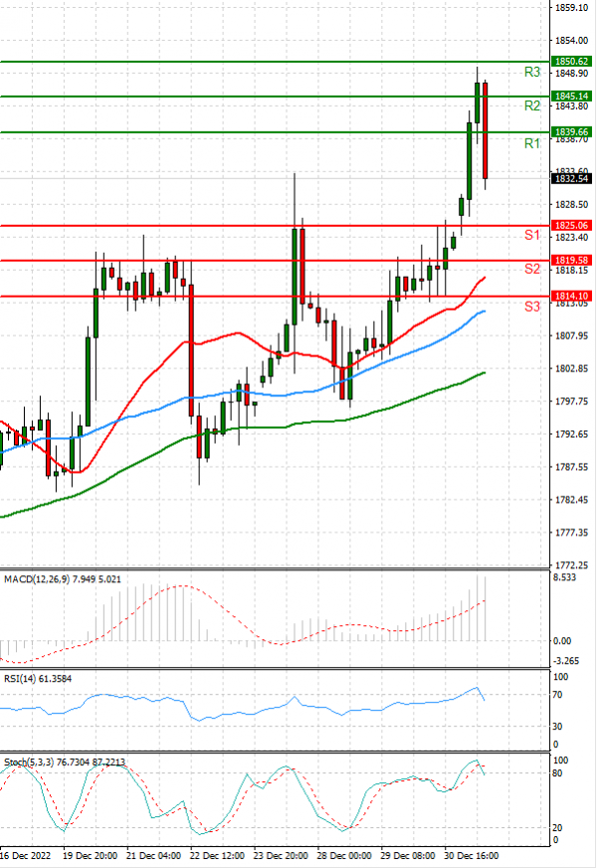Select the red S3 label on chart
Screen dimensions: 597x868
coord(531,307)
